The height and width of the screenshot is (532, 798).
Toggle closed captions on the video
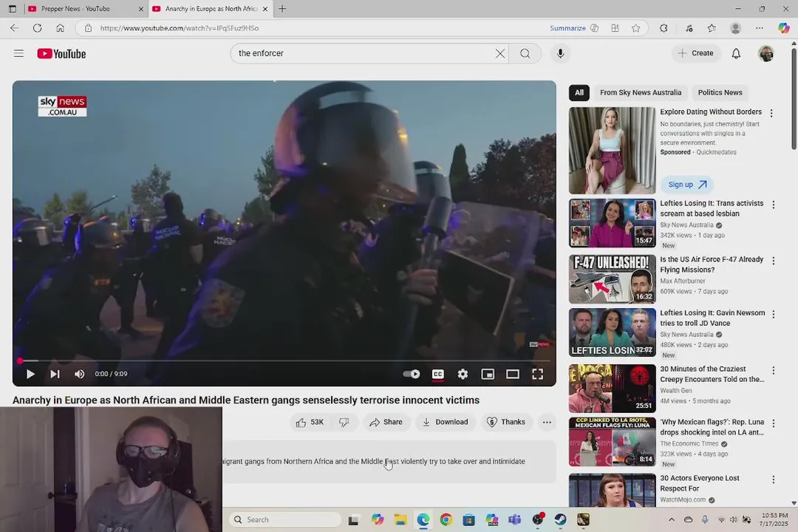(437, 374)
